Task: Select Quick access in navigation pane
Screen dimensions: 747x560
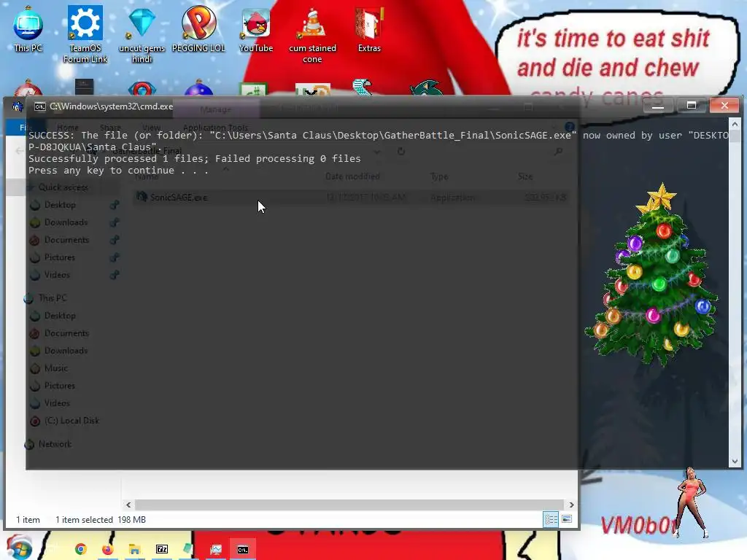Action: tap(63, 187)
